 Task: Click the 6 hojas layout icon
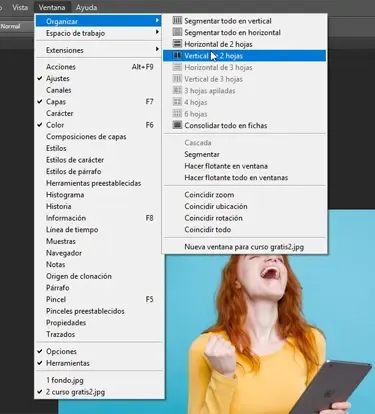point(177,114)
